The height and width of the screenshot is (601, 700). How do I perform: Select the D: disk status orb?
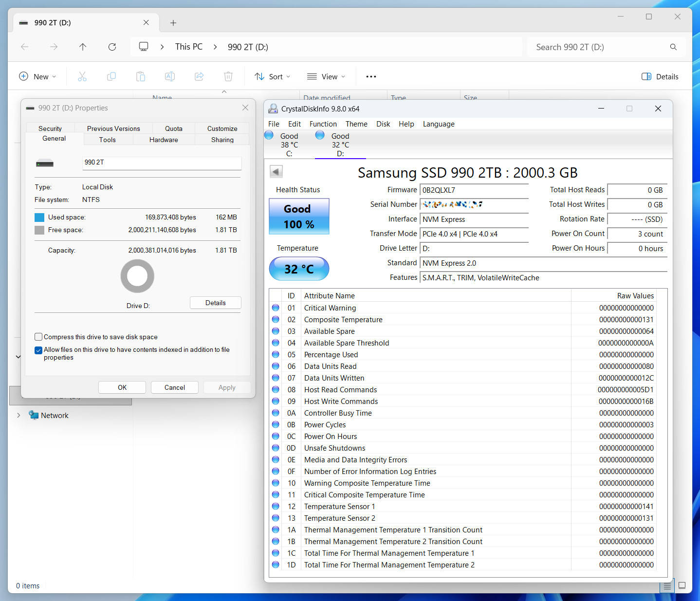click(320, 135)
